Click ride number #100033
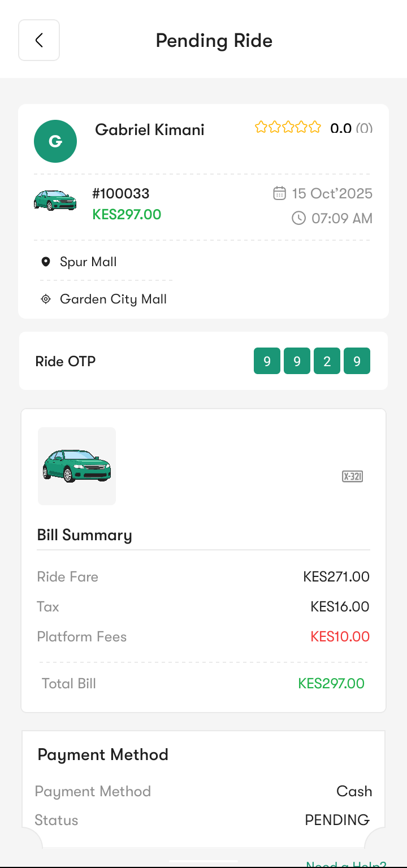This screenshot has width=407, height=868. point(121,194)
